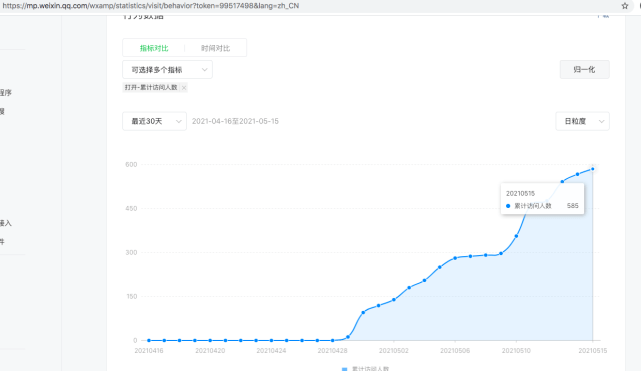Screen dimensions: 641x371
Task: Click the 20210424 x-axis label
Action: 271,351
